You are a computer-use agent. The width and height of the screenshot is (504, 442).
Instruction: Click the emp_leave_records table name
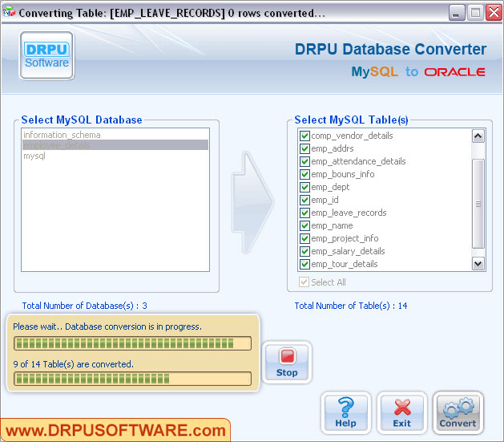pos(349,213)
